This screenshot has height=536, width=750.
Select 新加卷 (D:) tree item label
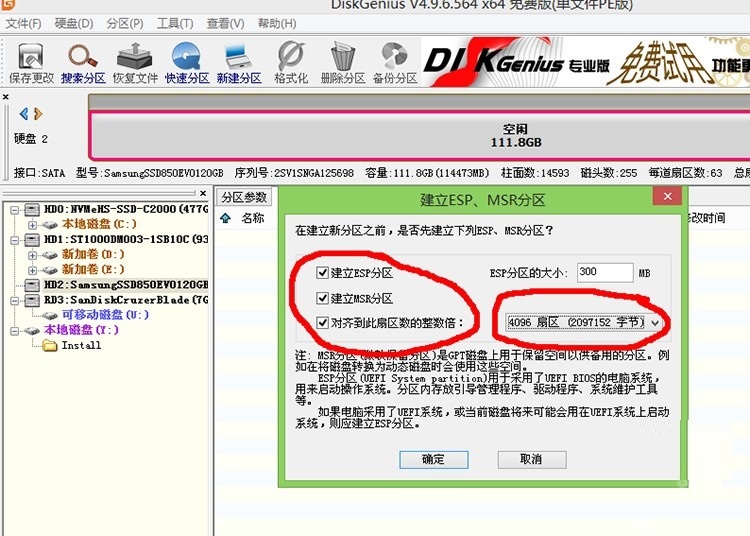click(x=93, y=255)
